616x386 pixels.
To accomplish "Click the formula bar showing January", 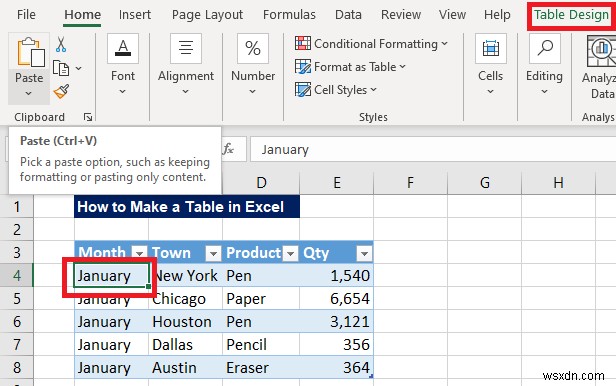I will click(x=433, y=149).
